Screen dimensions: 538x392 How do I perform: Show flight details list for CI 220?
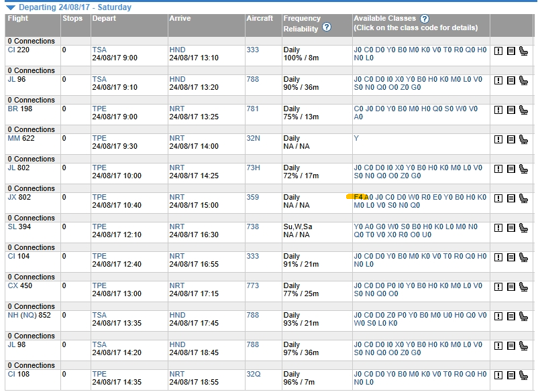(x=511, y=51)
